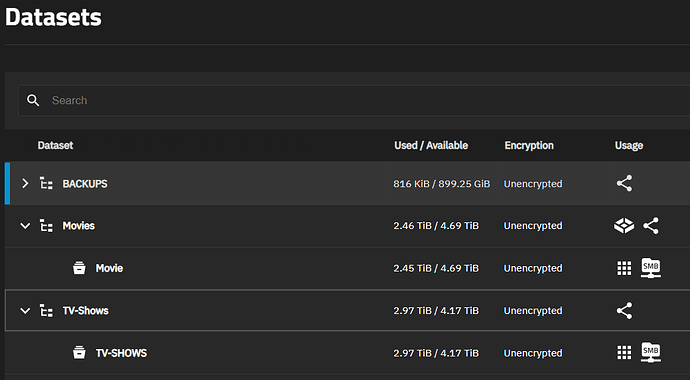Click the SMB share icon in Movie row
Image resolution: width=690 pixels, height=380 pixels.
click(x=651, y=268)
